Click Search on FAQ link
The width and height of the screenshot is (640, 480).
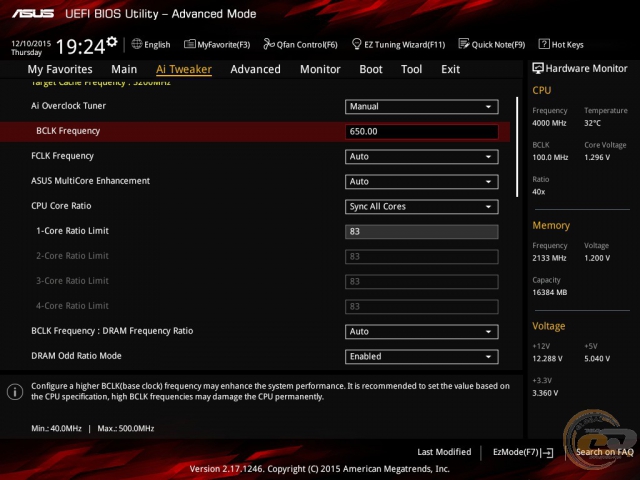pos(604,452)
